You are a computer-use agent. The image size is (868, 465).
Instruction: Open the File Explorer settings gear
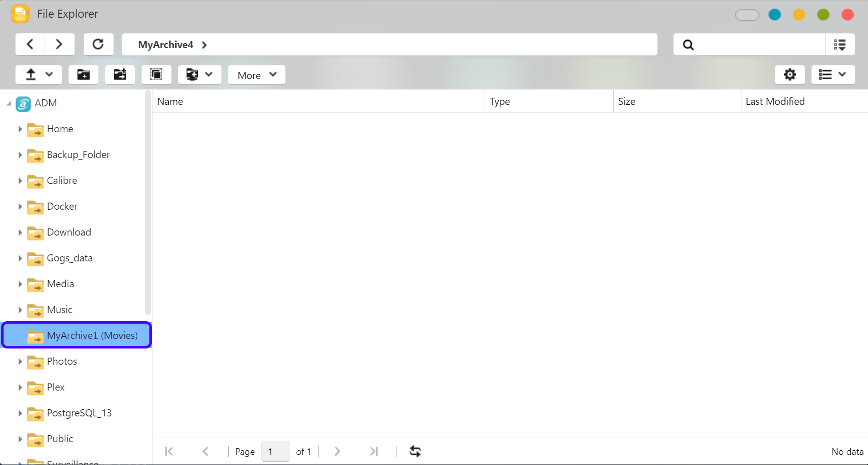790,75
